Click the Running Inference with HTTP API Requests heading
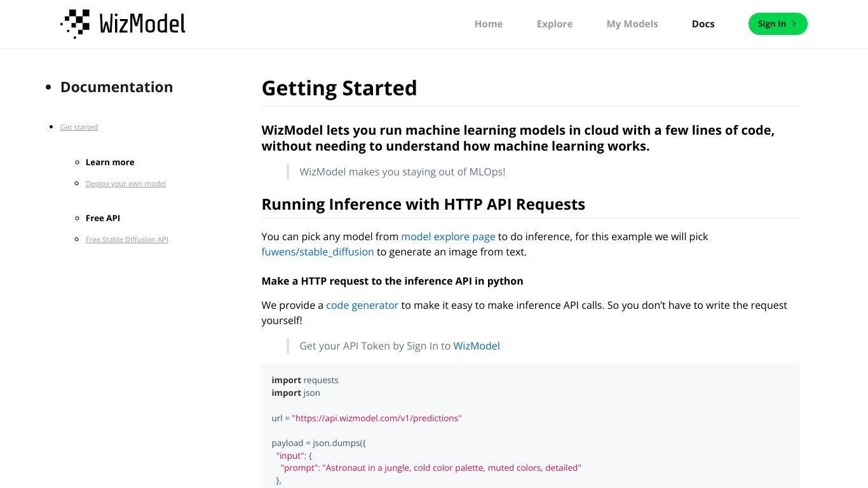This screenshot has height=488, width=868. (423, 204)
